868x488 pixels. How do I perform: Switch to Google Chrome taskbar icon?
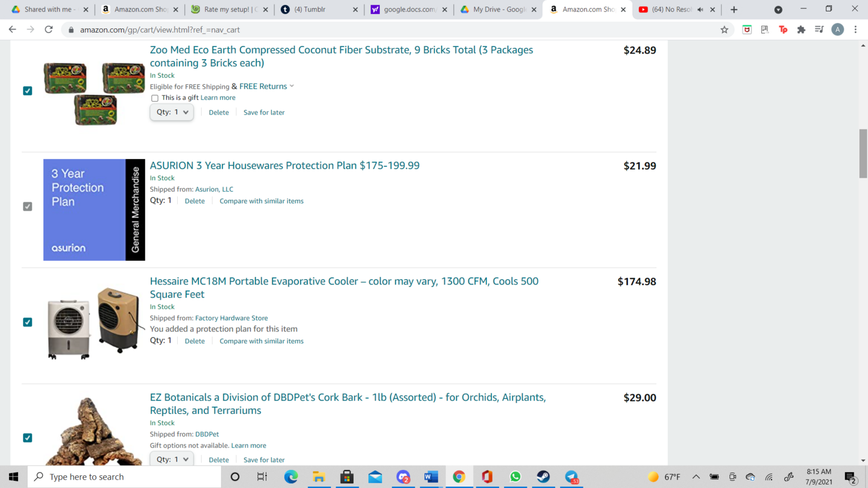(x=459, y=477)
